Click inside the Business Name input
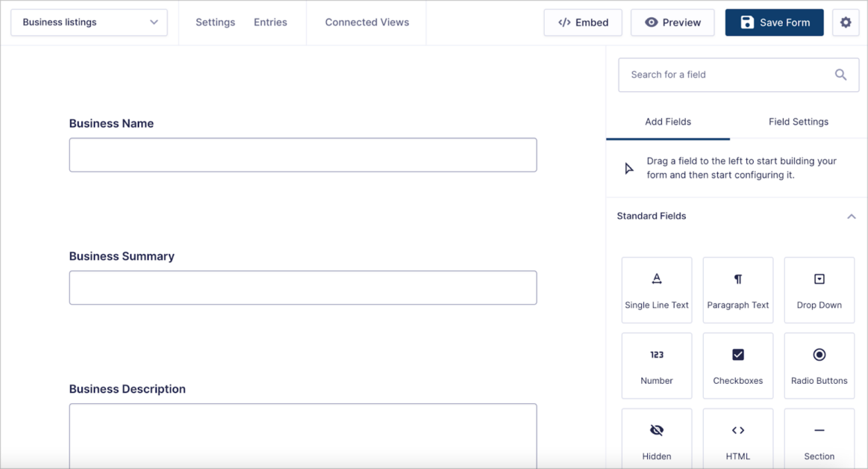 (302, 155)
